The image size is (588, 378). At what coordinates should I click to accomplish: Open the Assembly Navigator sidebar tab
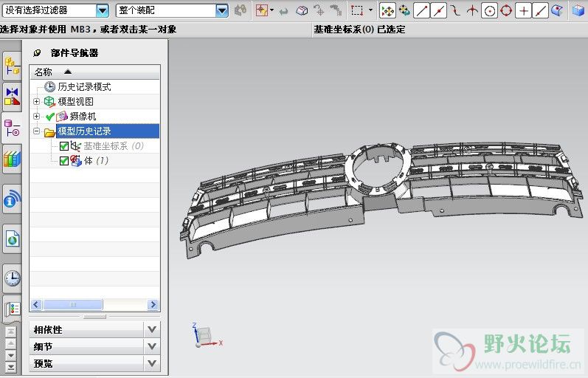(12, 66)
